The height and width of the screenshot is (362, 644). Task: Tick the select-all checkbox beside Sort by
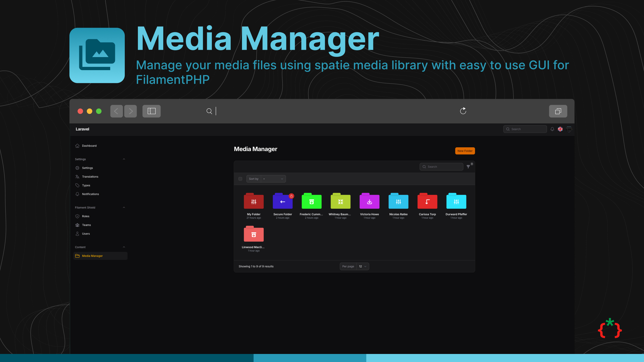point(240,179)
